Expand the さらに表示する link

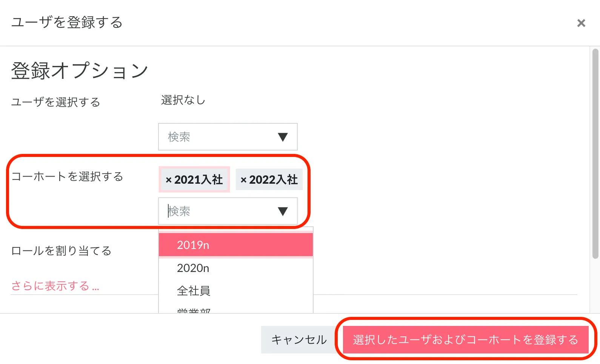[55, 286]
